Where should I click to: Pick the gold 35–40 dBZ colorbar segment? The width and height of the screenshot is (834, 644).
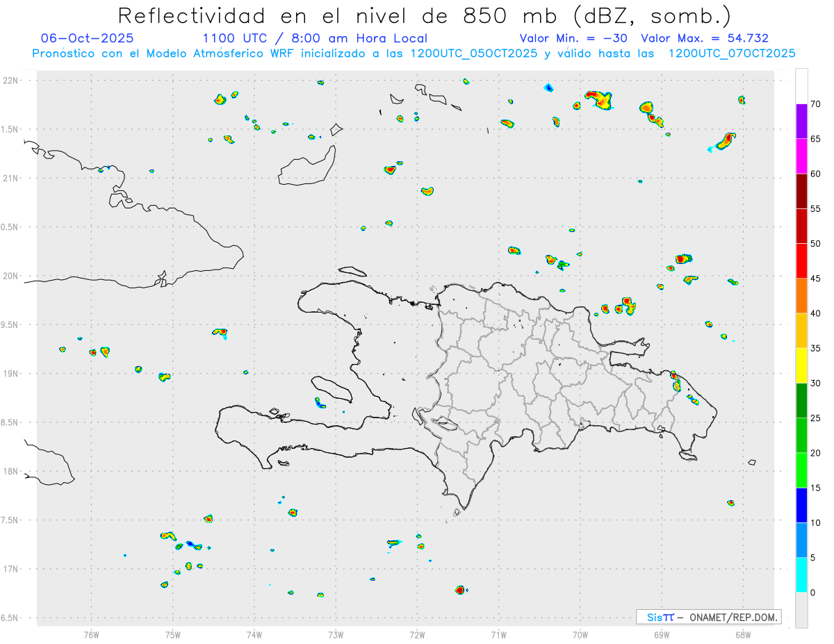point(801,331)
